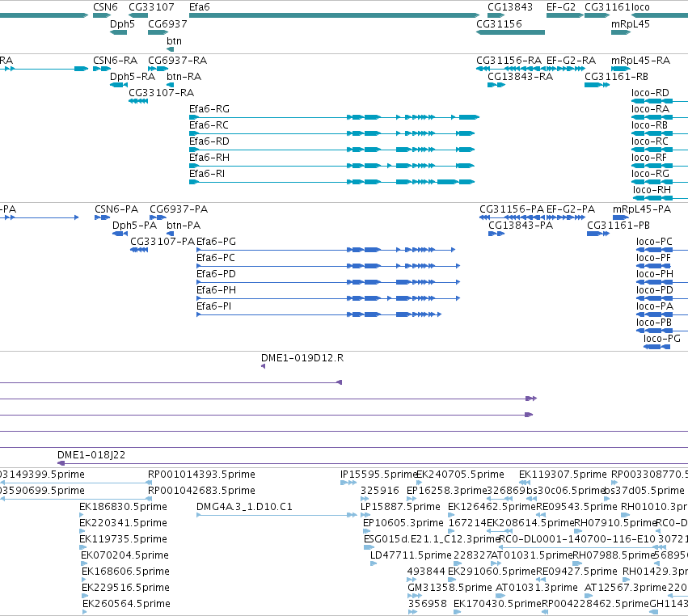Click the mRpL45-RA transcript label

point(640,61)
